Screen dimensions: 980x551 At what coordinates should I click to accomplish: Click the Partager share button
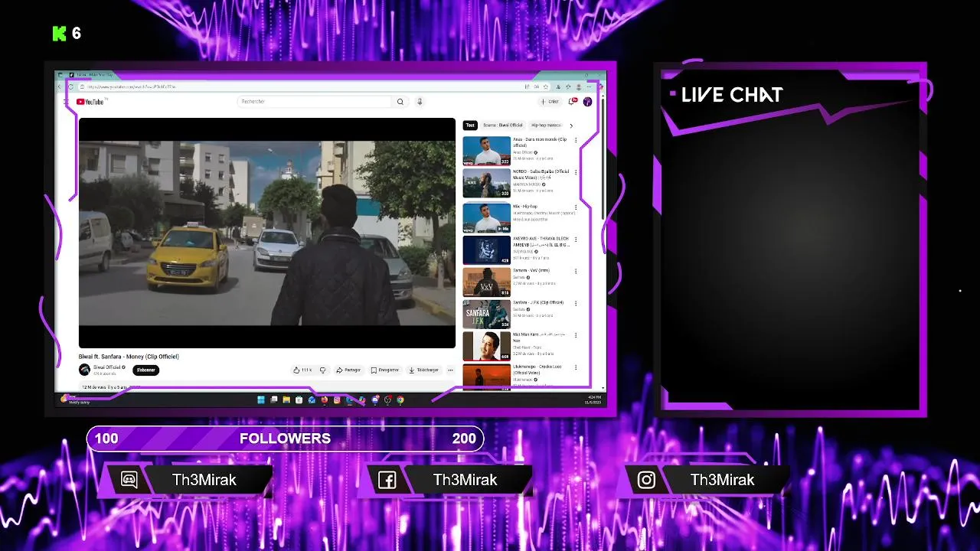(348, 370)
